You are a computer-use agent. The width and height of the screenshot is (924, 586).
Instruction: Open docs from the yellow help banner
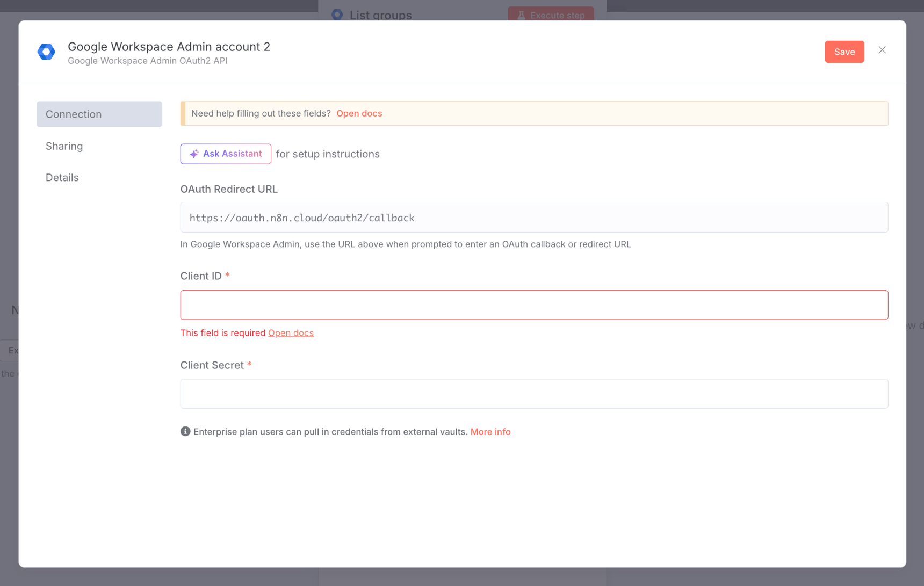point(359,113)
